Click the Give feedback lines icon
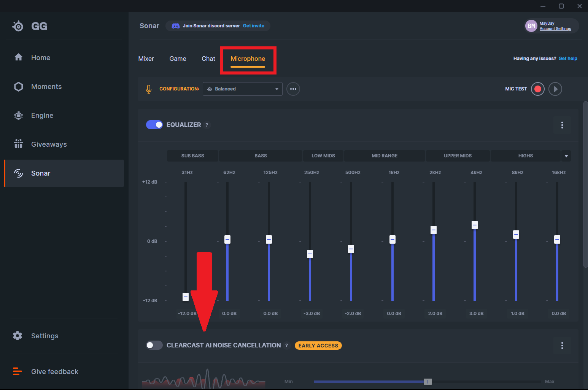 click(x=17, y=371)
